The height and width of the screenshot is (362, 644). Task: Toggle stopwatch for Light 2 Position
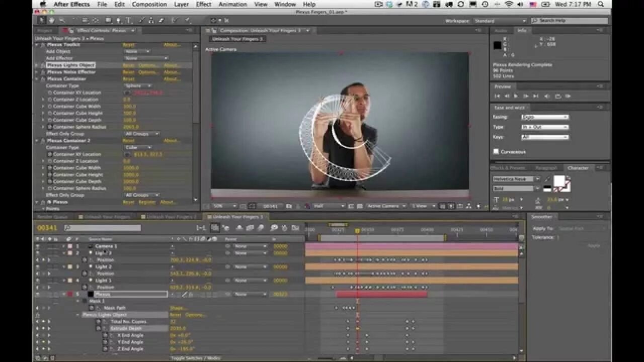(85, 274)
